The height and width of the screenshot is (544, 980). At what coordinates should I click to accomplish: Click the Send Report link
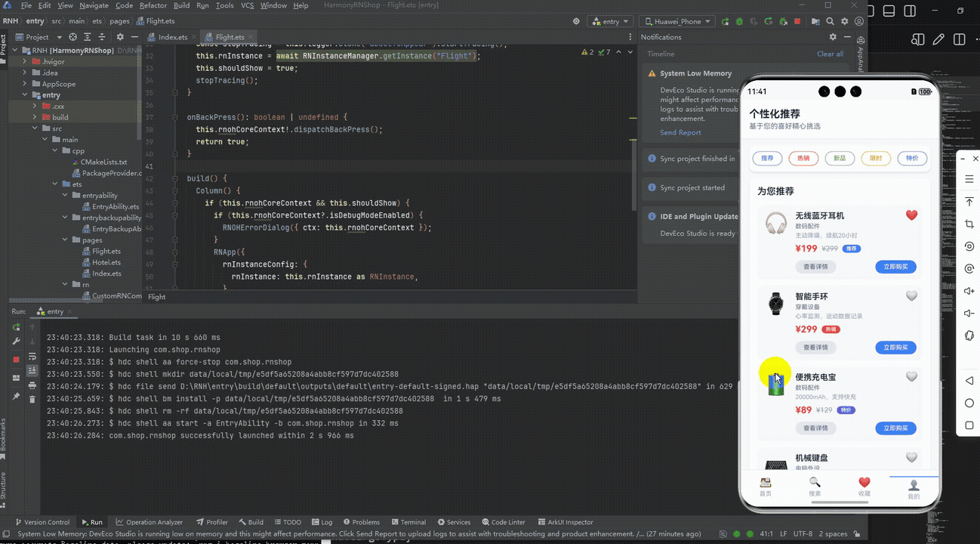pyautogui.click(x=680, y=133)
